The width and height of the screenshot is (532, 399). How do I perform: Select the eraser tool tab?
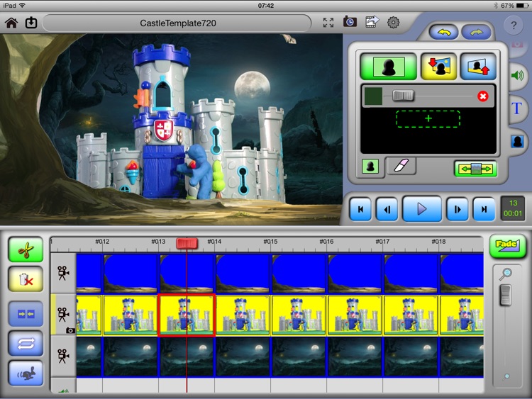tap(401, 166)
